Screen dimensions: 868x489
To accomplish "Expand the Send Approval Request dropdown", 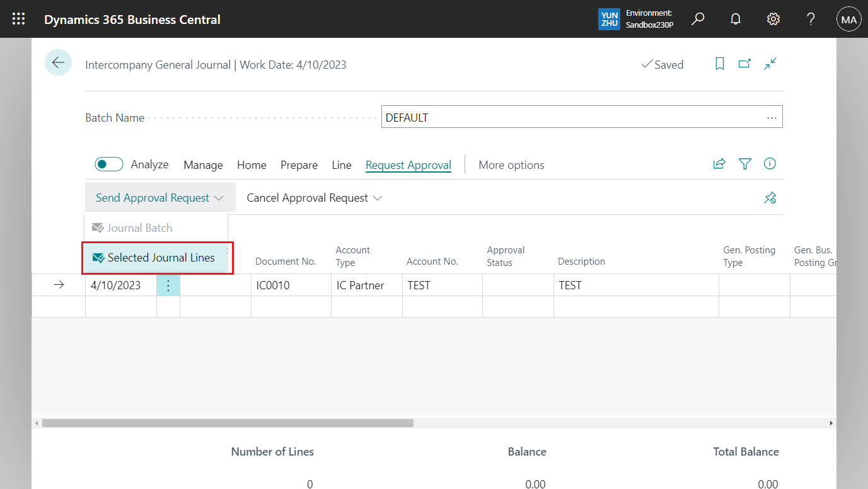I will click(219, 197).
